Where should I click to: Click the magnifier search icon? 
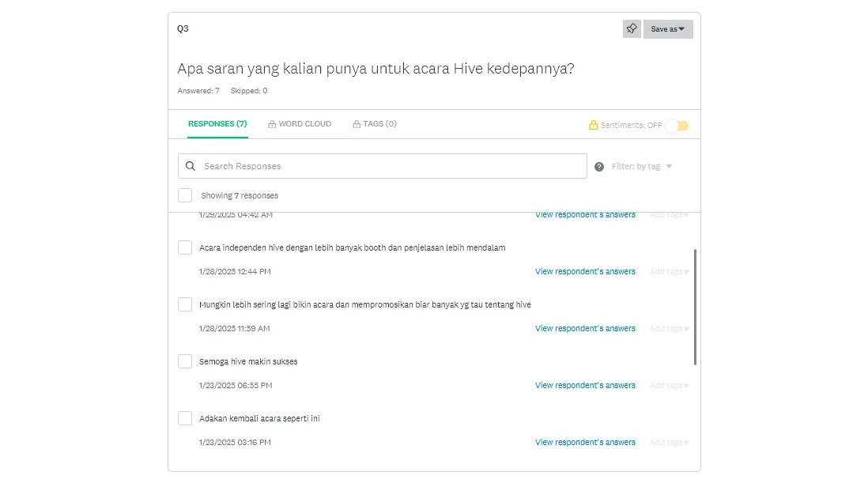coord(191,166)
